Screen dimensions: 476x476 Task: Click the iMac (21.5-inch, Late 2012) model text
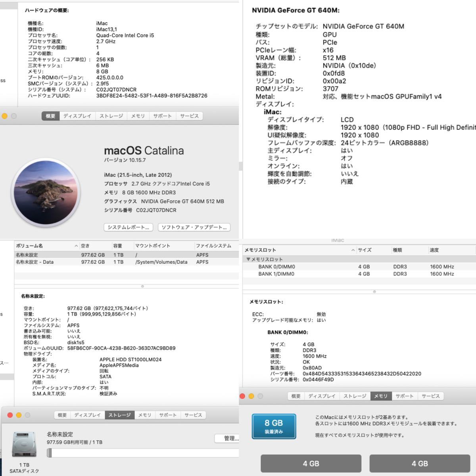pyautogui.click(x=138, y=175)
